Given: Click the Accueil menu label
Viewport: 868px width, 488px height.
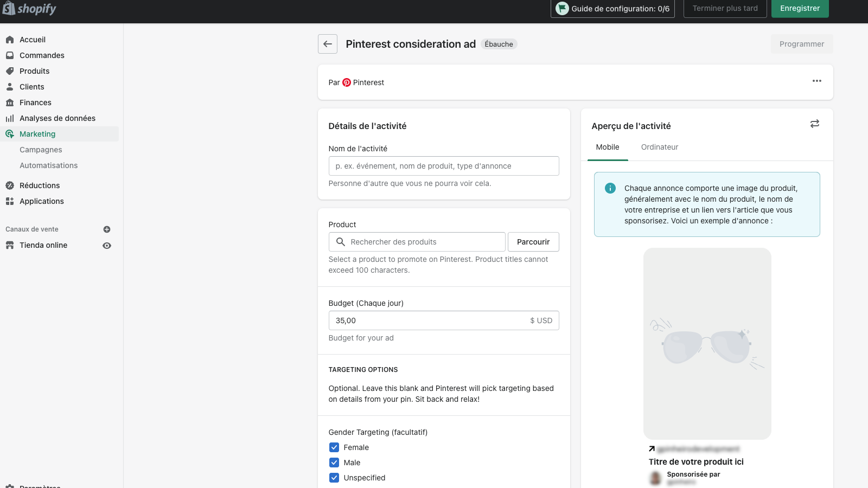Looking at the screenshot, I should coord(33,40).
